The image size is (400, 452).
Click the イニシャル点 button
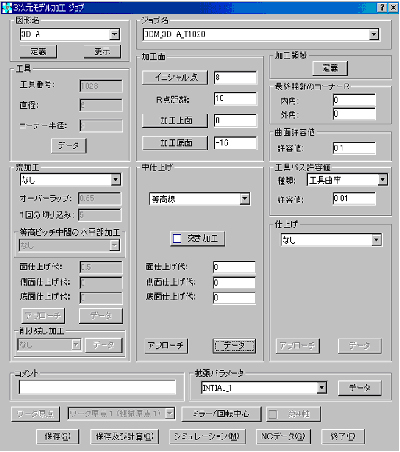(175, 77)
